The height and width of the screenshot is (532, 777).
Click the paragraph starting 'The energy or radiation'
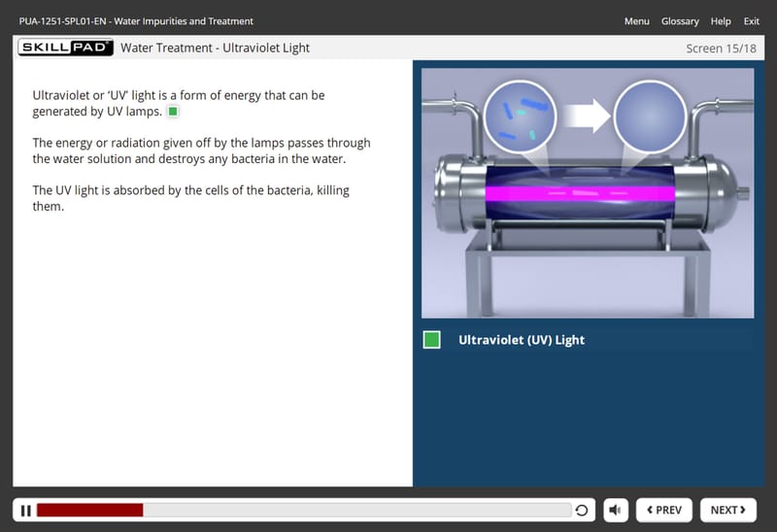[x=201, y=150]
